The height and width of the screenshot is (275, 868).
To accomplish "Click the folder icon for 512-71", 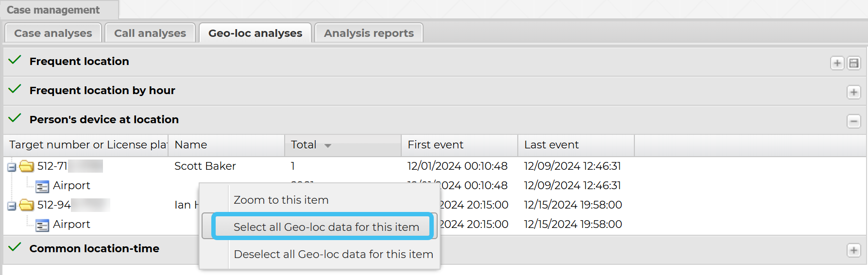I will click(x=26, y=166).
